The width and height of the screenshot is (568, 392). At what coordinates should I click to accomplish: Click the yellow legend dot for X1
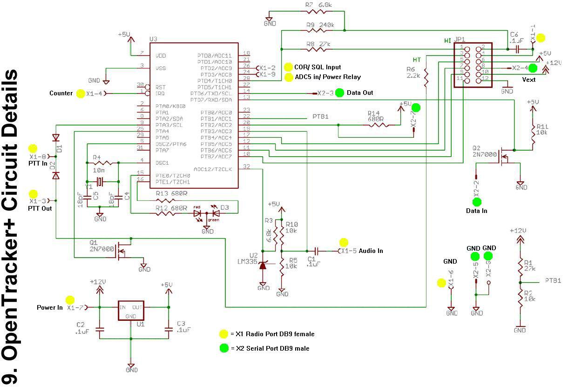coord(224,334)
